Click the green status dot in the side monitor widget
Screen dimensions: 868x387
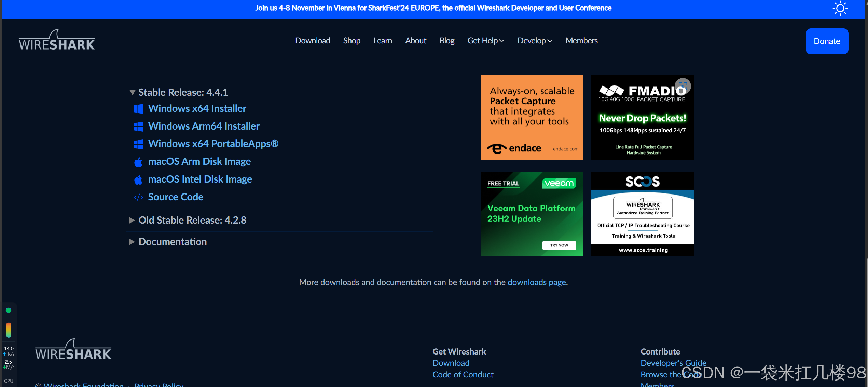click(x=9, y=310)
